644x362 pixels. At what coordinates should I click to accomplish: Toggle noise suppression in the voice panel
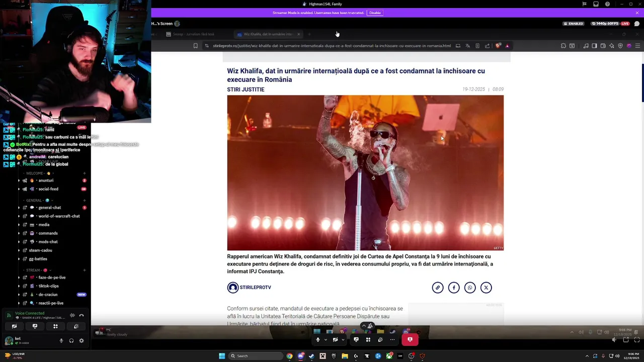tap(72, 315)
